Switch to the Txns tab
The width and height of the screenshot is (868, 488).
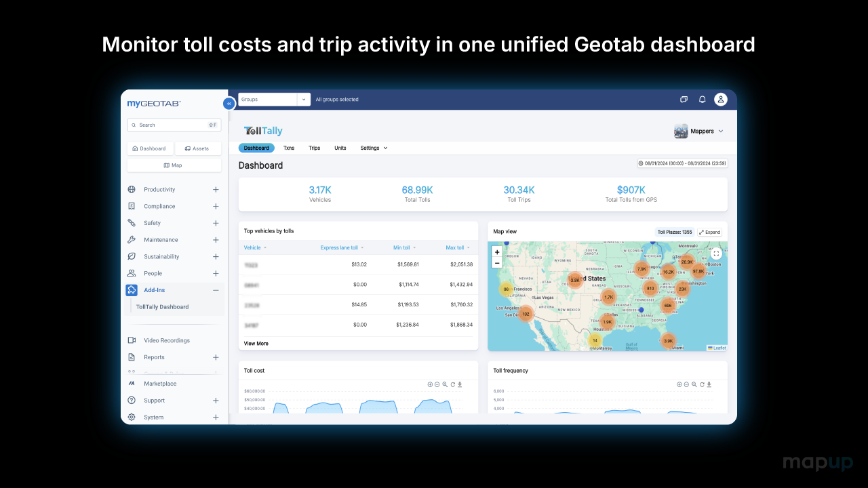(x=289, y=148)
